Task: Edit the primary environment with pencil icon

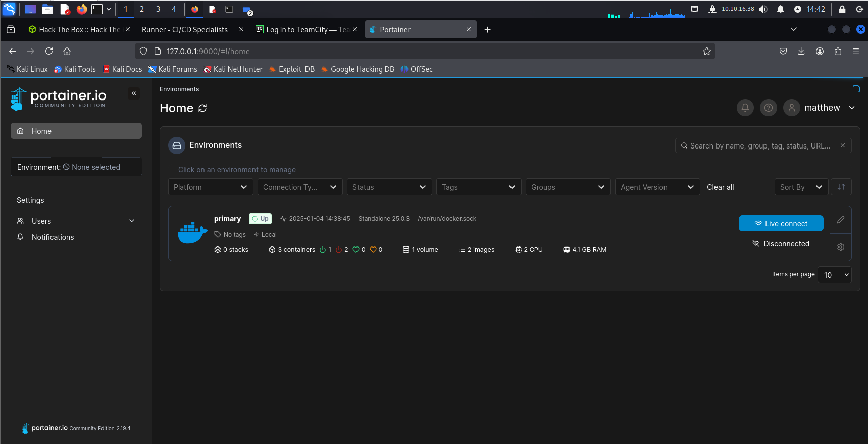Action: point(840,220)
